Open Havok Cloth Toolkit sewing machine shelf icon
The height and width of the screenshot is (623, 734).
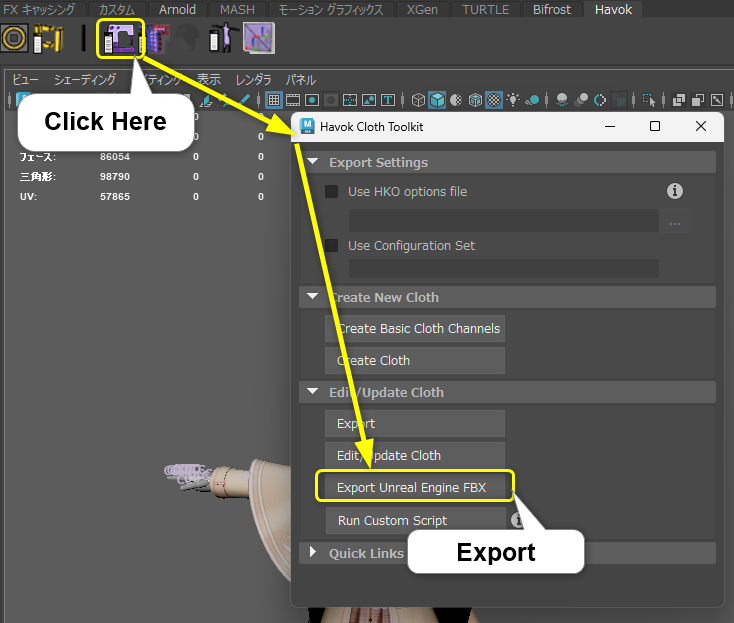pos(120,38)
